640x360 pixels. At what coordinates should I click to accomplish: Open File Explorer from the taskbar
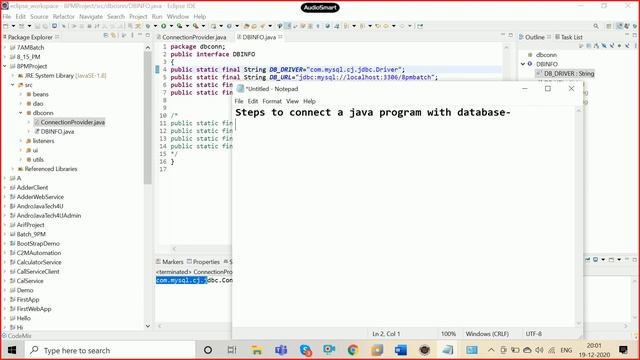(257, 350)
